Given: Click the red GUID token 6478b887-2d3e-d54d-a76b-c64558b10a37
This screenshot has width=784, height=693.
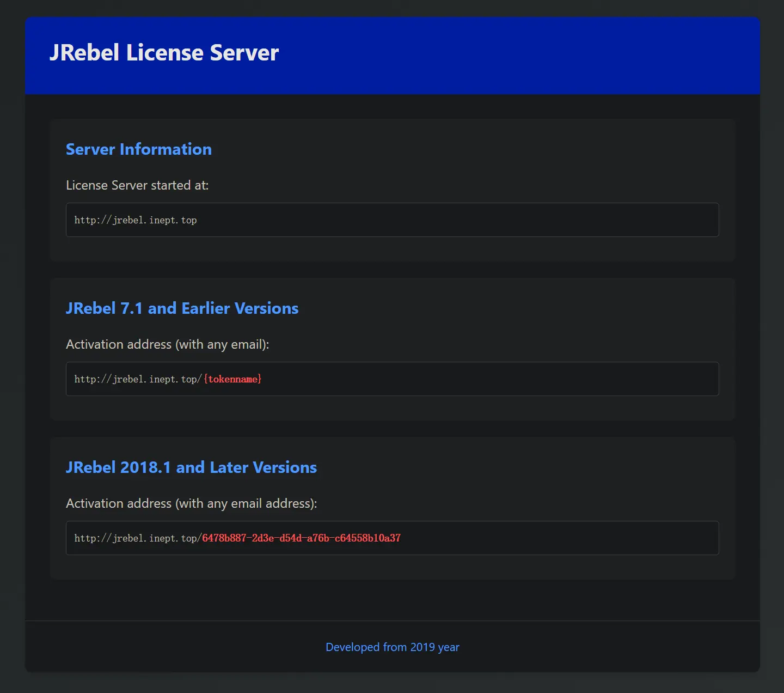Looking at the screenshot, I should (x=301, y=538).
